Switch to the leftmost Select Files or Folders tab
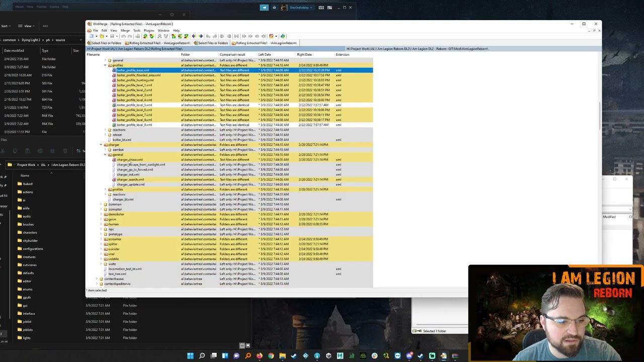This screenshot has height=362, width=644. [105, 43]
